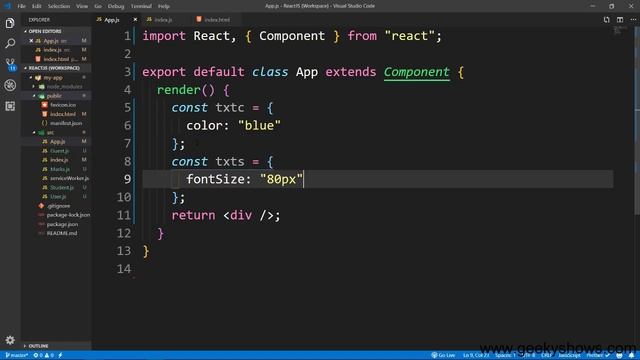Collapse the my-app folder
Viewport: 640px width, 360px height.
[53, 78]
